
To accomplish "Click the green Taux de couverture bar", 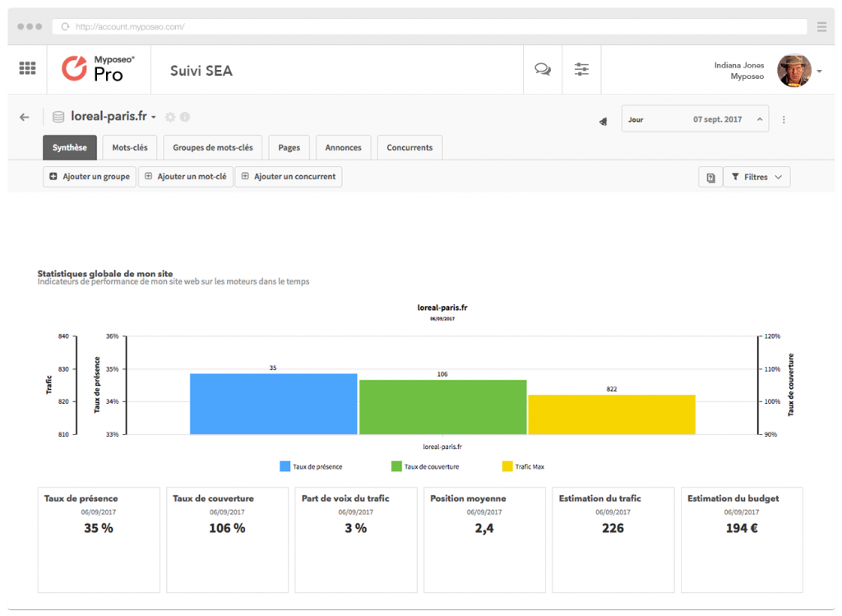I will [442, 407].
